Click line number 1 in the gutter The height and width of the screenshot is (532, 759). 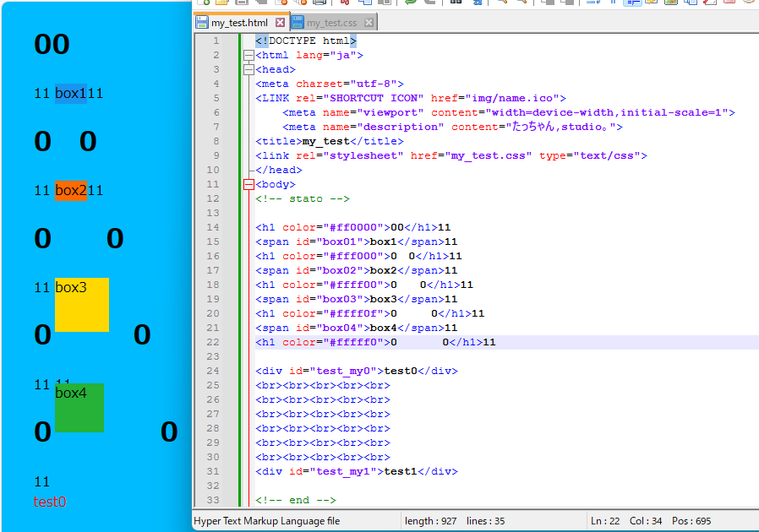[216, 41]
